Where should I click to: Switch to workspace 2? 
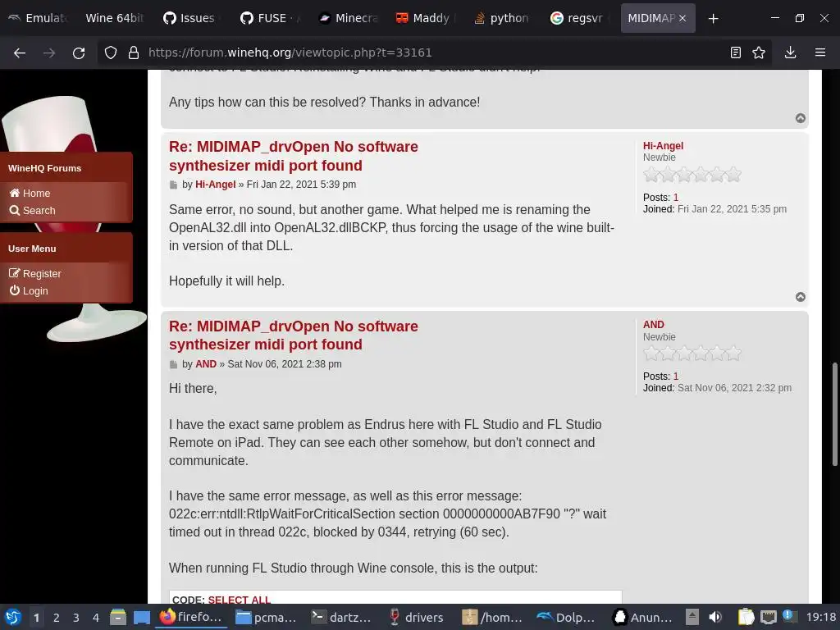(x=57, y=618)
